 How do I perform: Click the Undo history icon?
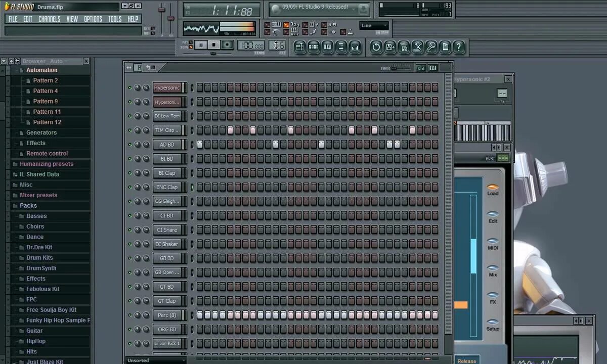pos(376,47)
